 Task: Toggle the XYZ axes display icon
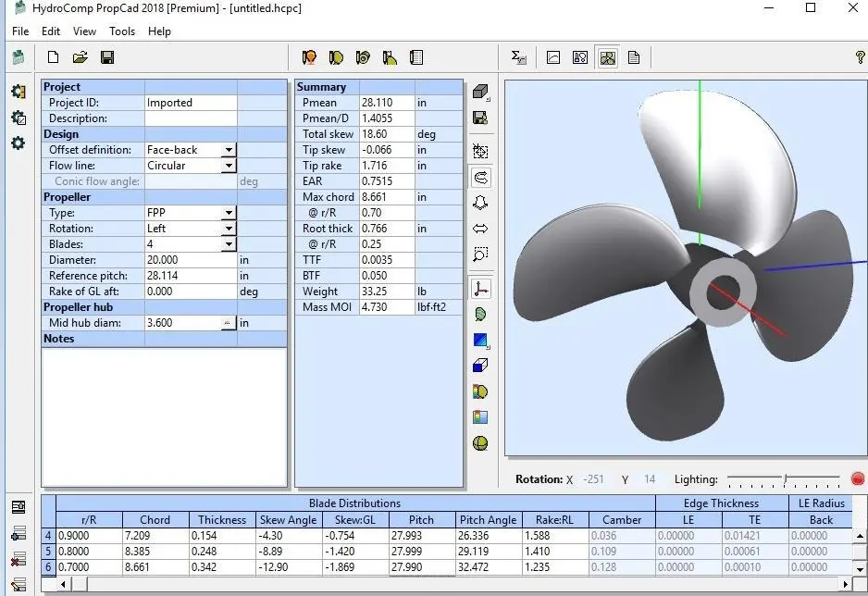click(480, 289)
